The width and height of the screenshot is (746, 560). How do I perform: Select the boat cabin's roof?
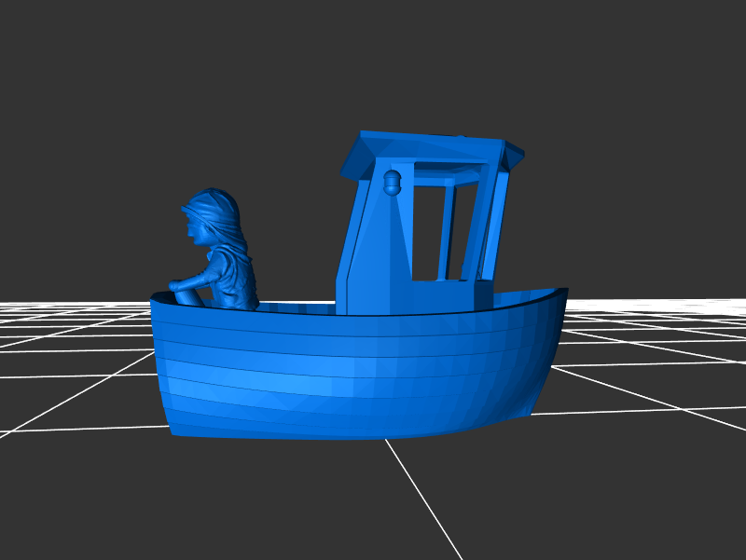(429, 148)
